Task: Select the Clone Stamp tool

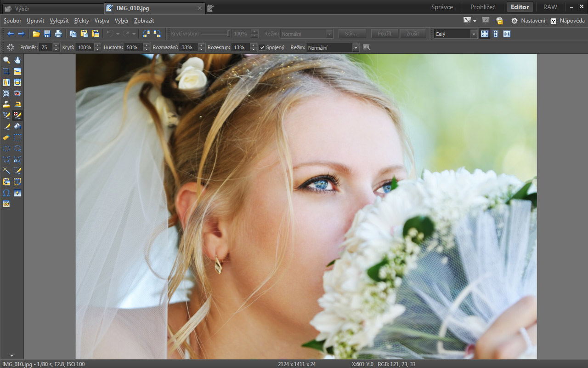Action: [6, 104]
